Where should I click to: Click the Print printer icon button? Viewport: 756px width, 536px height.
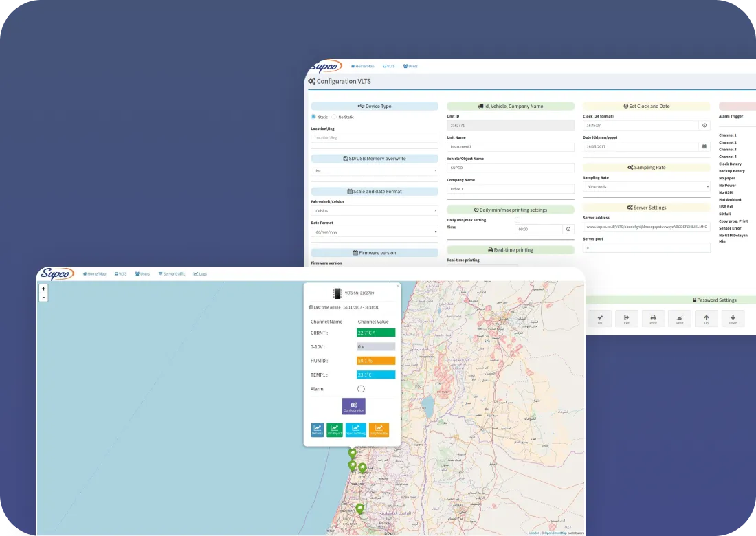[652, 319]
